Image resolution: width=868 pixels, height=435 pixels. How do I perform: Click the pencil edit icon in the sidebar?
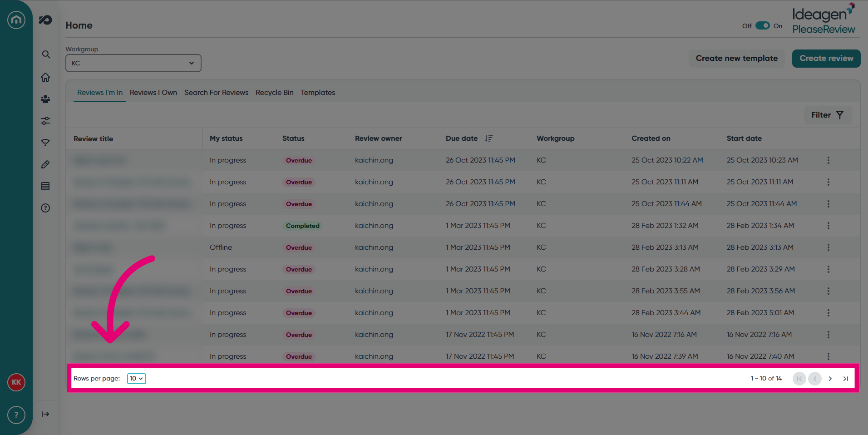(x=45, y=164)
